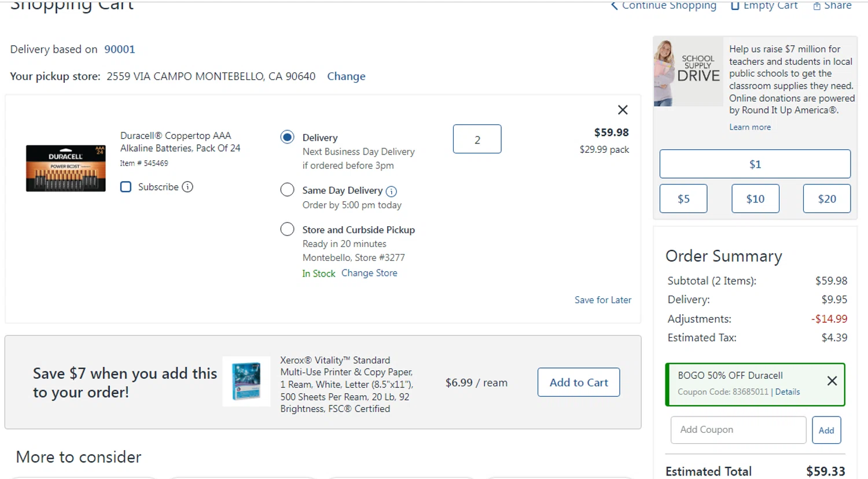Change delivery zip code 90001
The image size is (868, 479).
click(x=119, y=49)
